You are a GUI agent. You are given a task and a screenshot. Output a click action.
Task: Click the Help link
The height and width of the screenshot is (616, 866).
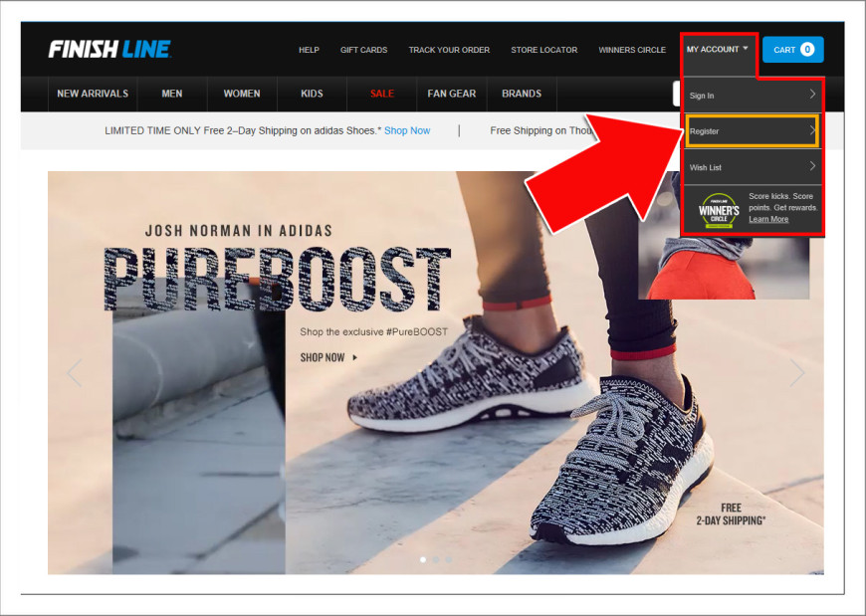309,50
